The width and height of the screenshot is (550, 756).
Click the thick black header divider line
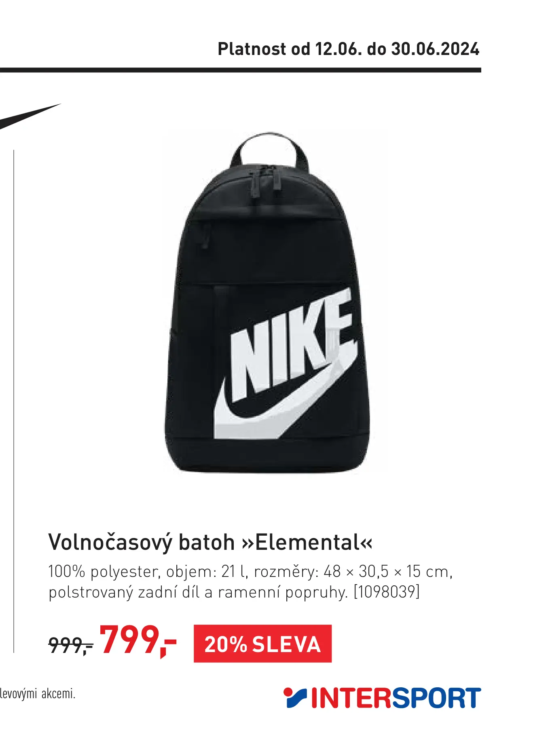(241, 70)
